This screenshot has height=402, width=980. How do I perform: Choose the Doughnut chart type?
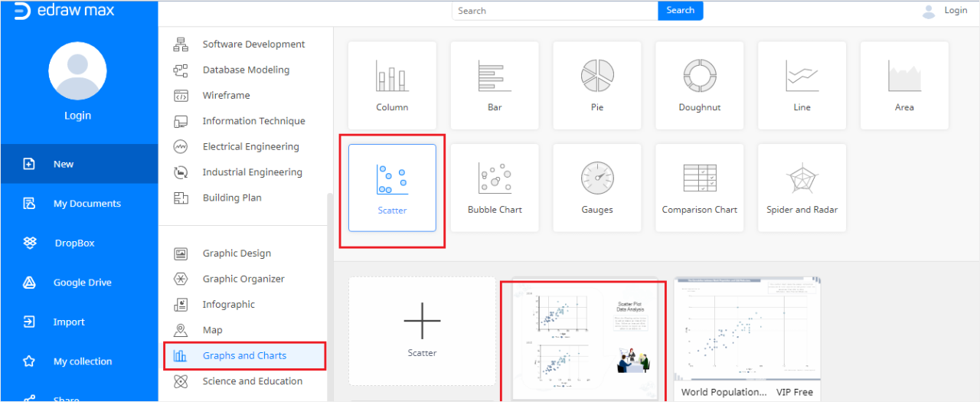click(700, 85)
